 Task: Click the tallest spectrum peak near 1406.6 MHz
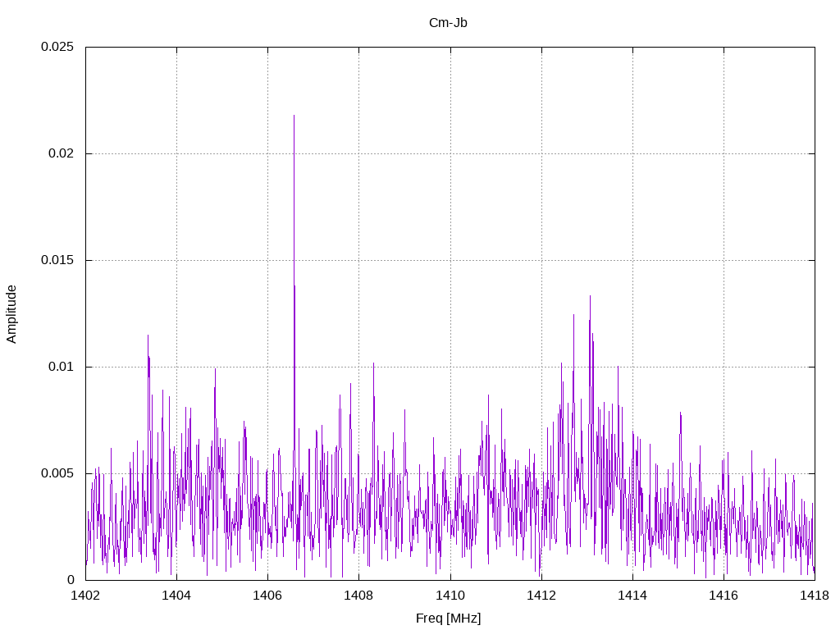(294, 116)
